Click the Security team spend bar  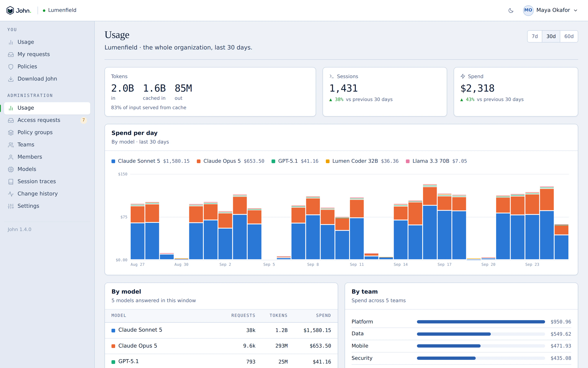[x=481, y=358]
